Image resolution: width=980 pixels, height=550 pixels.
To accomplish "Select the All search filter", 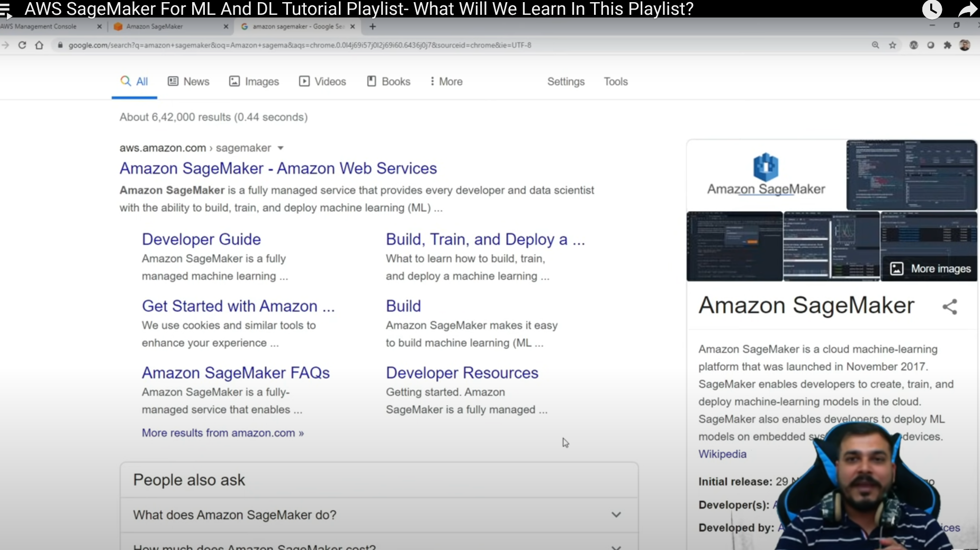I will point(134,82).
